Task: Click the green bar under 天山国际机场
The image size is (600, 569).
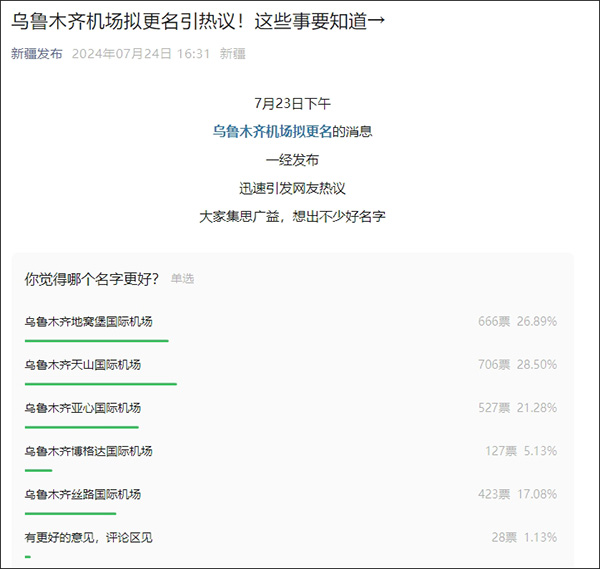Action: point(100,383)
